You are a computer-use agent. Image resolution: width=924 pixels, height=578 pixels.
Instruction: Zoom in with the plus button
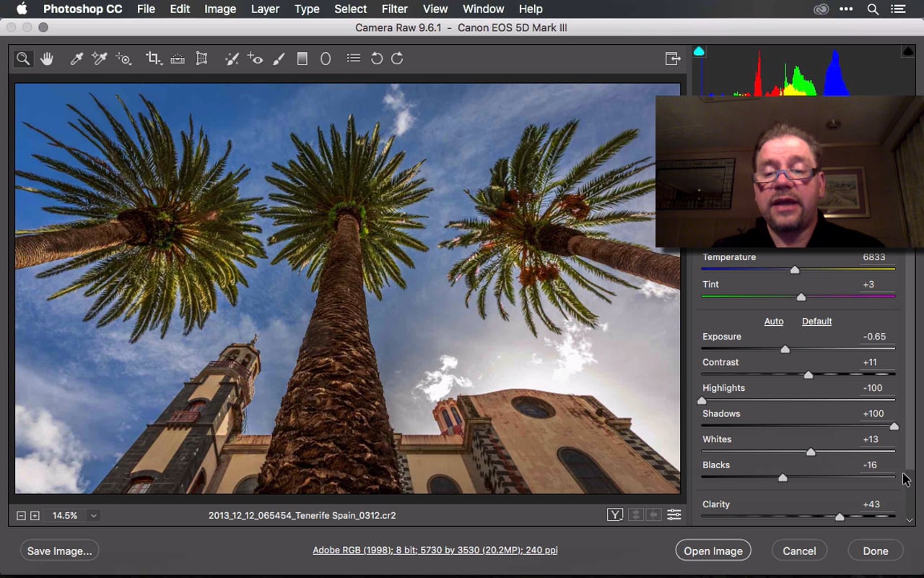pos(35,516)
